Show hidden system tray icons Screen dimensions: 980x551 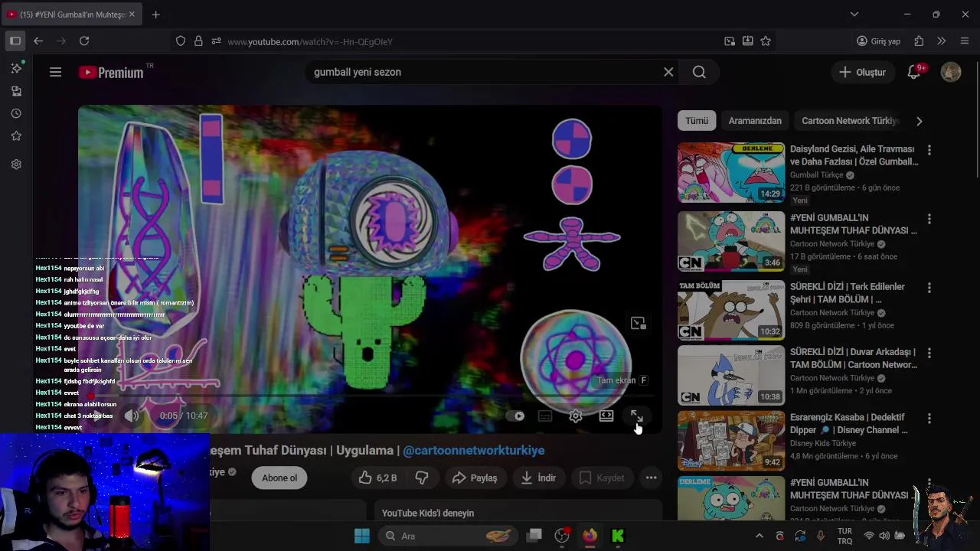coord(759,536)
